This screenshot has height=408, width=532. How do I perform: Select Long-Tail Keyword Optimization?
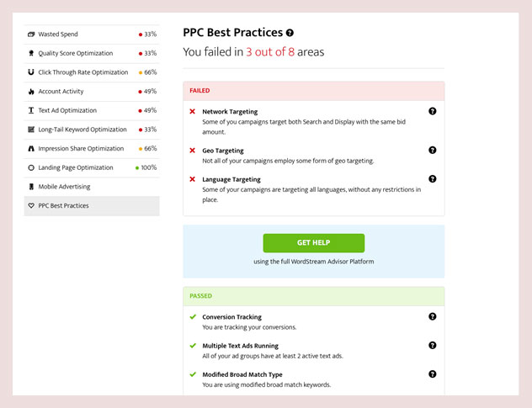point(92,130)
